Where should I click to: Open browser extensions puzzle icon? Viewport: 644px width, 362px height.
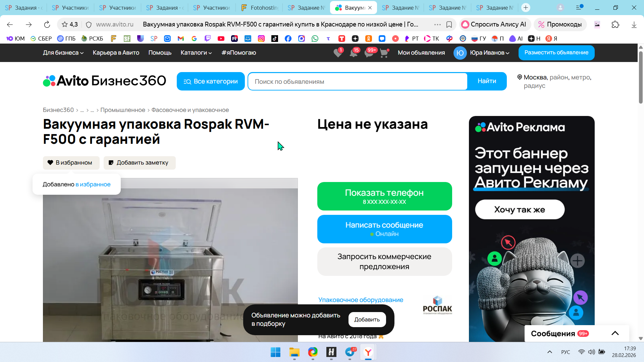tap(615, 24)
